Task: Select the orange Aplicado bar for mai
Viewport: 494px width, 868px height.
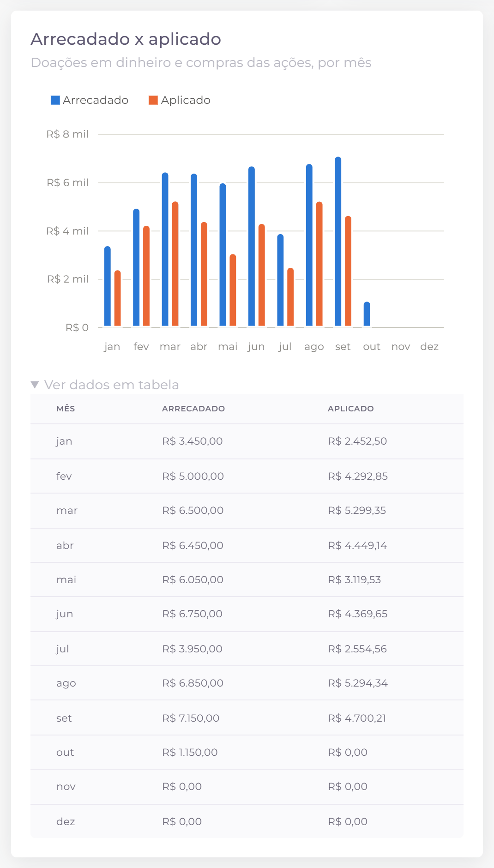Action: click(233, 290)
